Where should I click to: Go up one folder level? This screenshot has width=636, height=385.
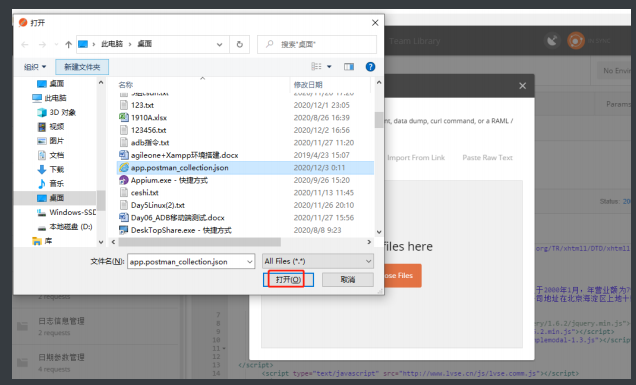point(69,44)
